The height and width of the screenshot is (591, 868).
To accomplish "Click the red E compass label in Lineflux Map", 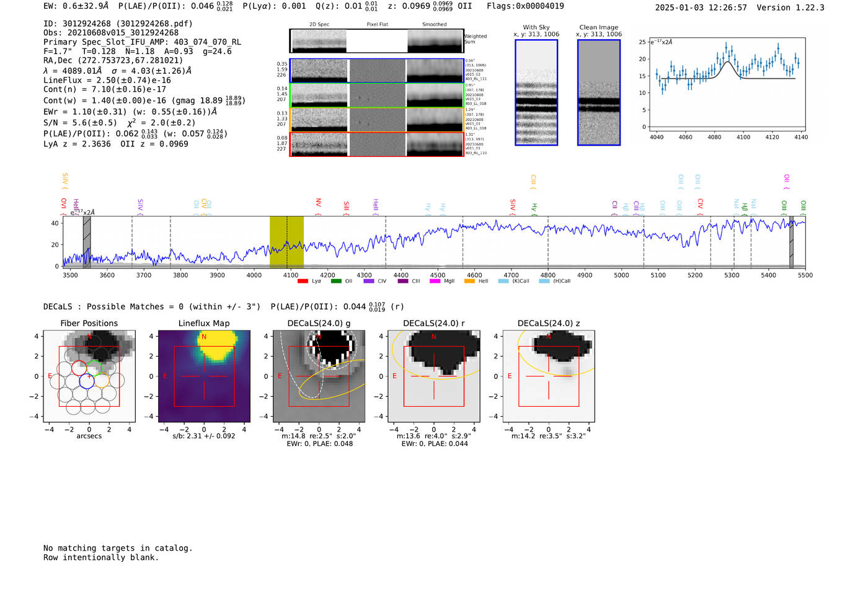I will point(165,376).
